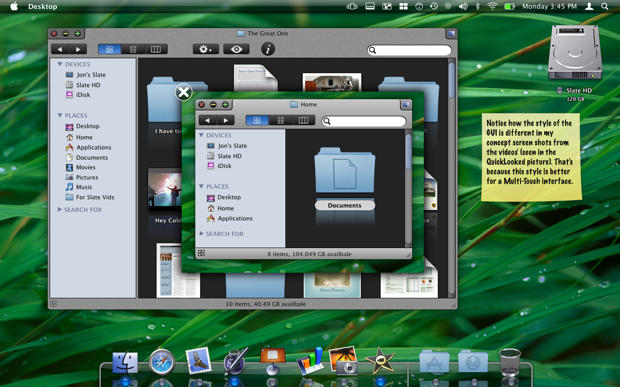Open iPhoto from the dock
This screenshot has width=620, height=387.
[x=343, y=361]
